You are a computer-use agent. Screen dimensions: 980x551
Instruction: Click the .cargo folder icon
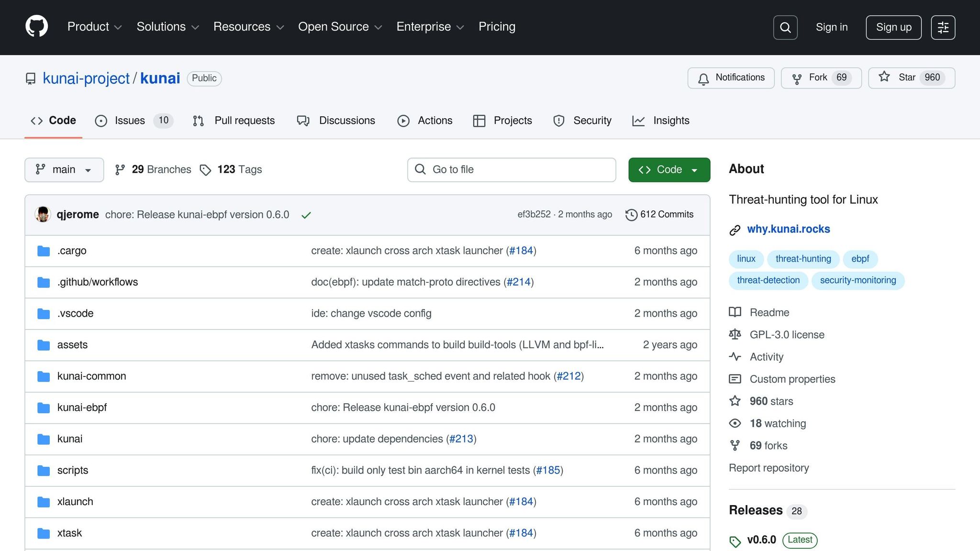[x=44, y=251]
